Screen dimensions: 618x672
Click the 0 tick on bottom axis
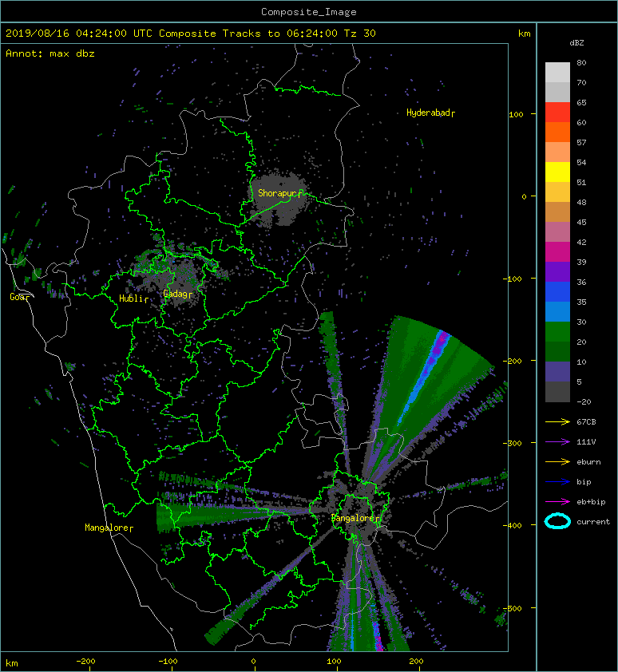pyautogui.click(x=253, y=662)
